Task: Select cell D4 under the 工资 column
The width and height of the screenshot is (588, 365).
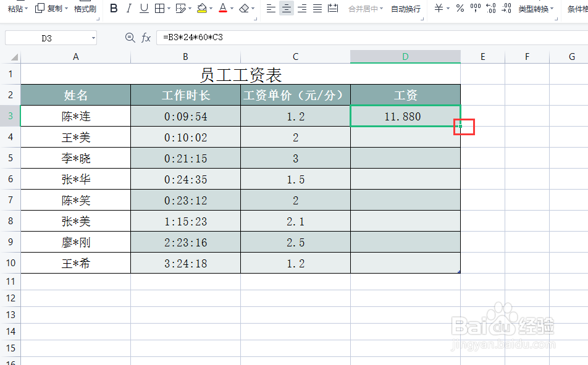Action: [x=405, y=137]
